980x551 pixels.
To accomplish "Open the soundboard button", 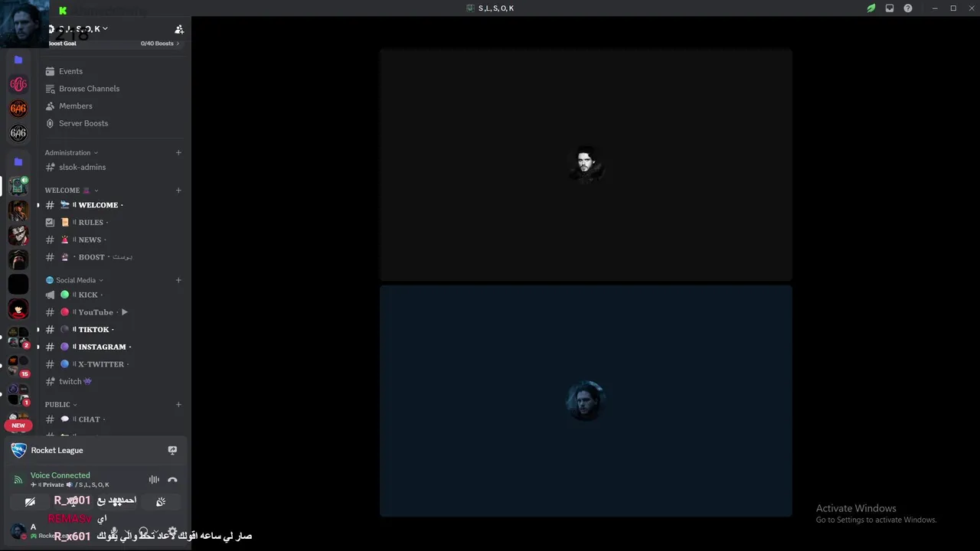I will (x=161, y=502).
